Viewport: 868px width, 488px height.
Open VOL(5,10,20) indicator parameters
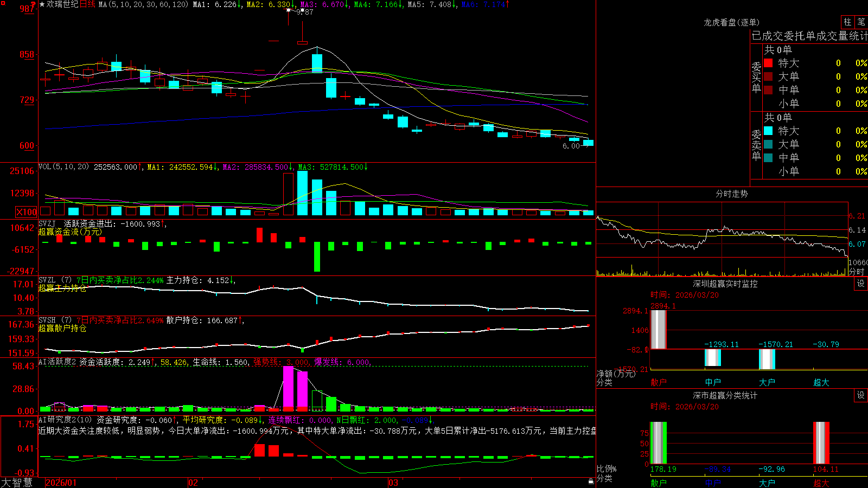coord(64,167)
